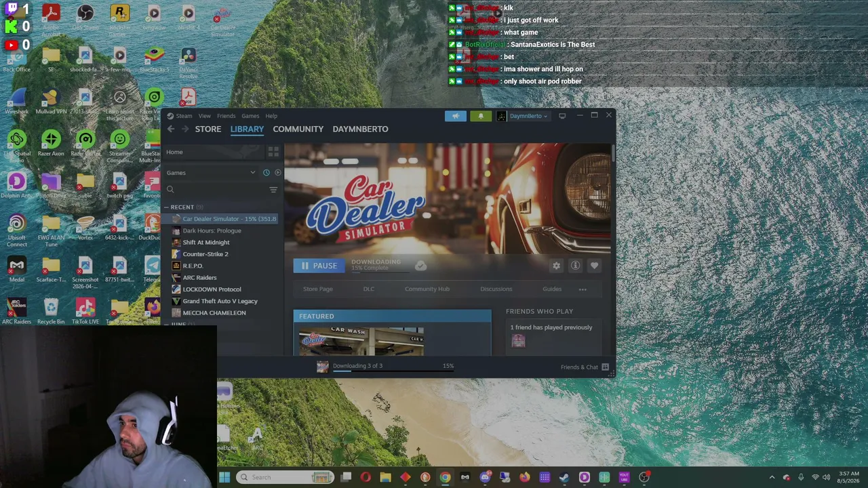This screenshot has width=868, height=488.
Task: Open the Friends menu in Steam
Action: pos(226,116)
